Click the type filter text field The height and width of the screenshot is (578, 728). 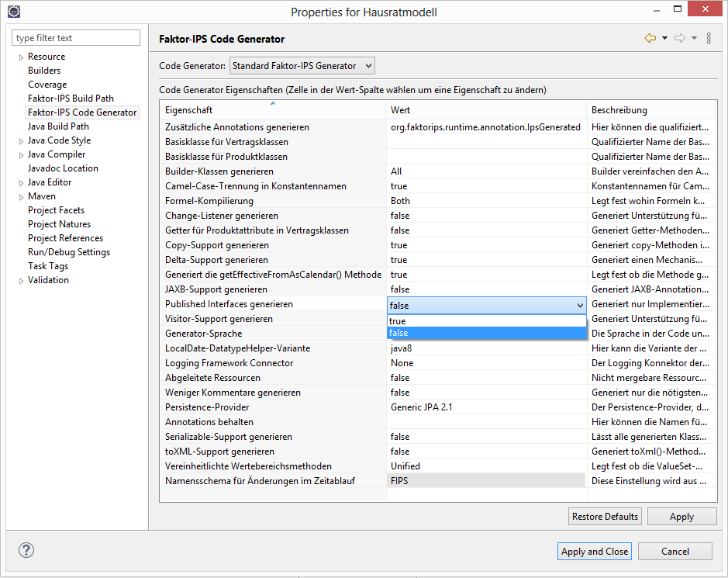[76, 38]
